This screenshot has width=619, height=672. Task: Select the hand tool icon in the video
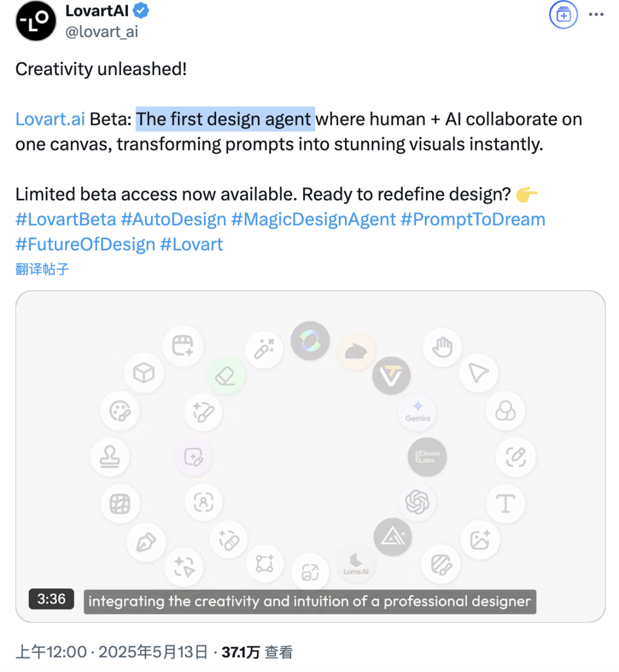point(442,347)
